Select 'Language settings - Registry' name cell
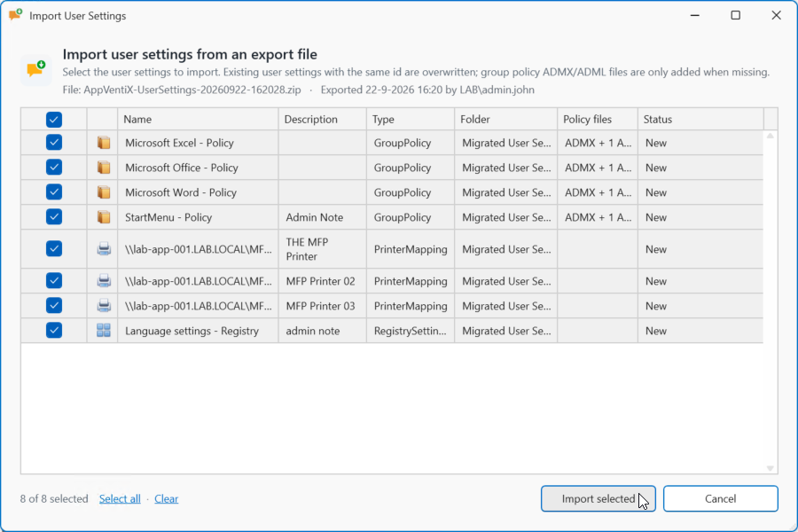 point(198,332)
